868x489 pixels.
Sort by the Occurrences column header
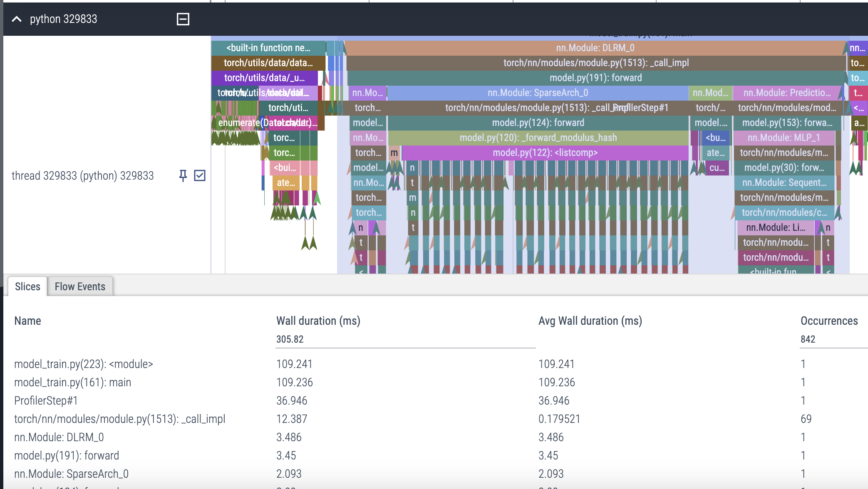828,321
